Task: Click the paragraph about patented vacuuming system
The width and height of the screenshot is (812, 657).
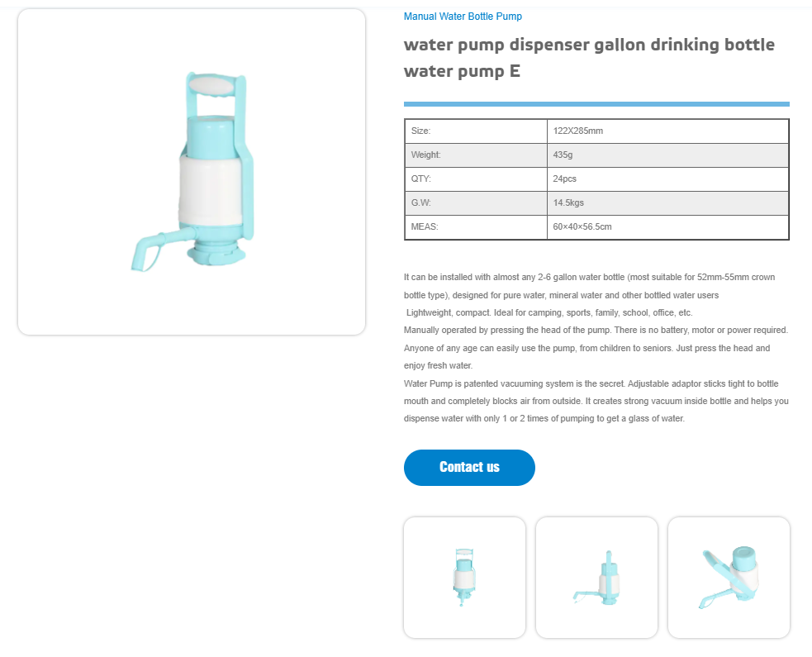Action: coord(596,401)
